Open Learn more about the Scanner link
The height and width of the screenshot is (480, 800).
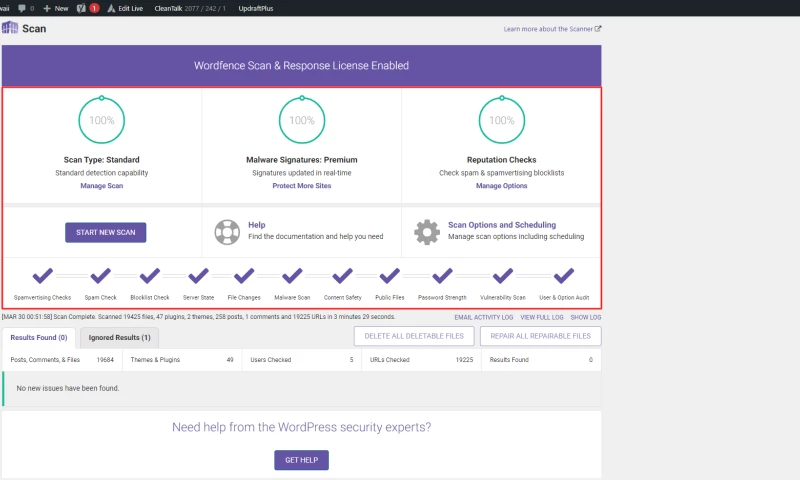(x=552, y=29)
